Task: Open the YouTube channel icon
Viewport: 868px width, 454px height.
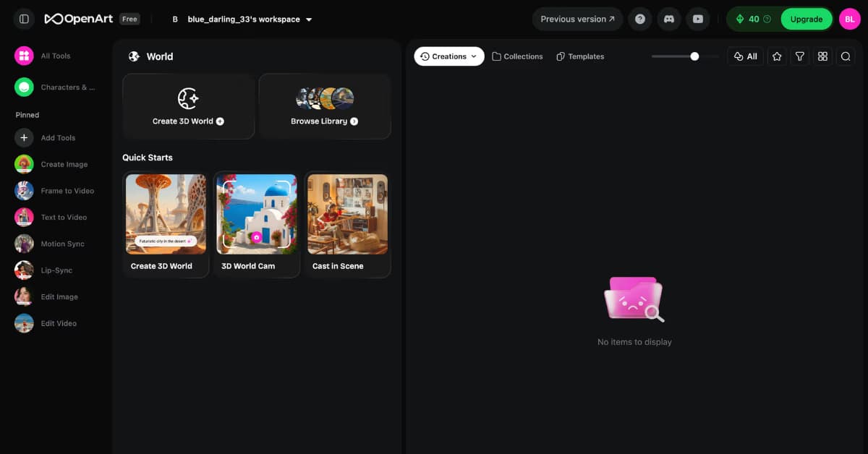Action: coord(698,19)
